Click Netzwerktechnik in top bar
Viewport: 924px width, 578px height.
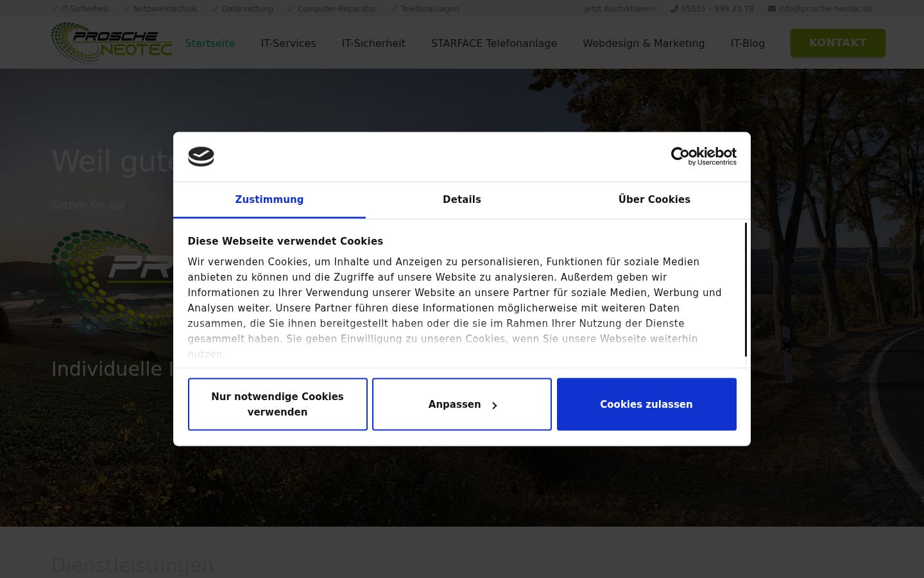coord(165,9)
